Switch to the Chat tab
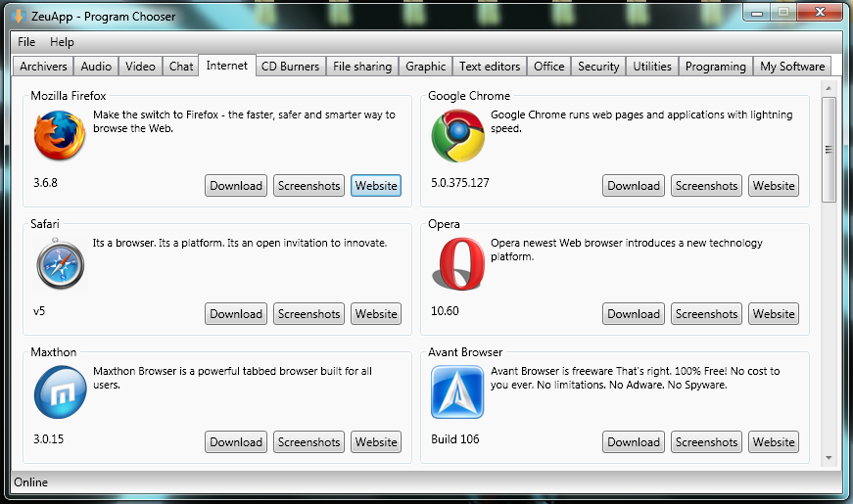This screenshot has width=853, height=504. pyautogui.click(x=181, y=67)
